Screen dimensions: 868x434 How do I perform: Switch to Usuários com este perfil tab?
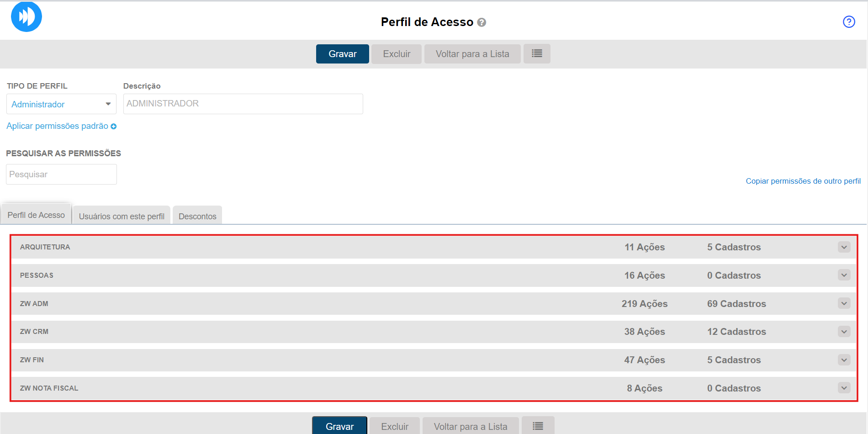coord(122,216)
